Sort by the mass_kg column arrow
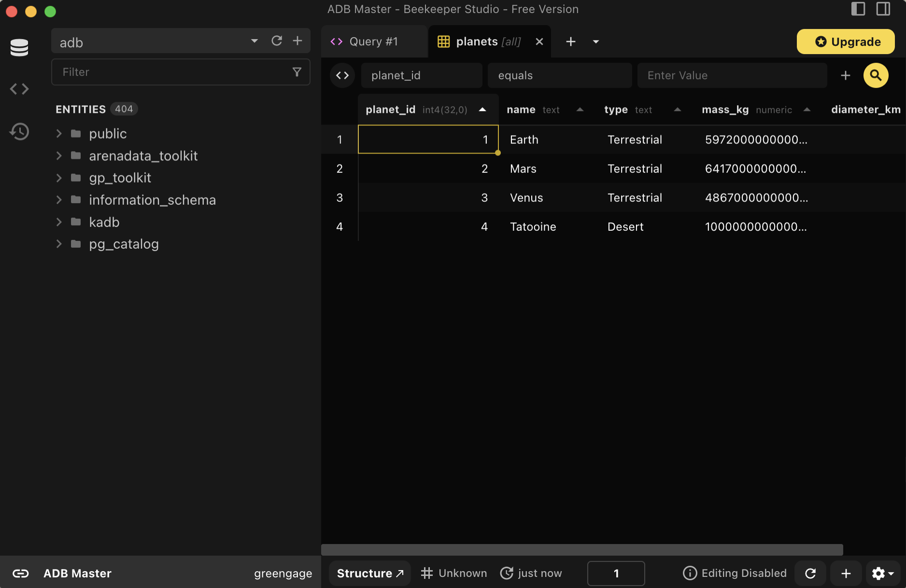Screen dimensions: 906x588 pyautogui.click(x=807, y=110)
